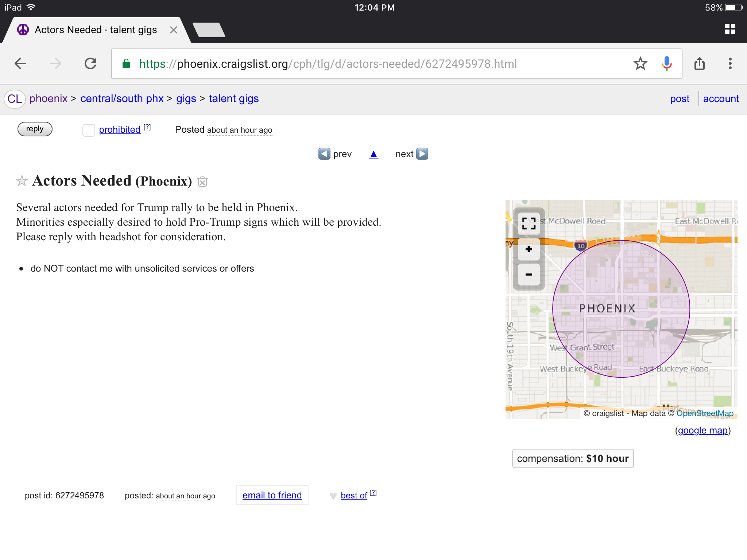The height and width of the screenshot is (560, 747).
Task: Open central/south phx breadcrumb link
Action: click(x=122, y=99)
